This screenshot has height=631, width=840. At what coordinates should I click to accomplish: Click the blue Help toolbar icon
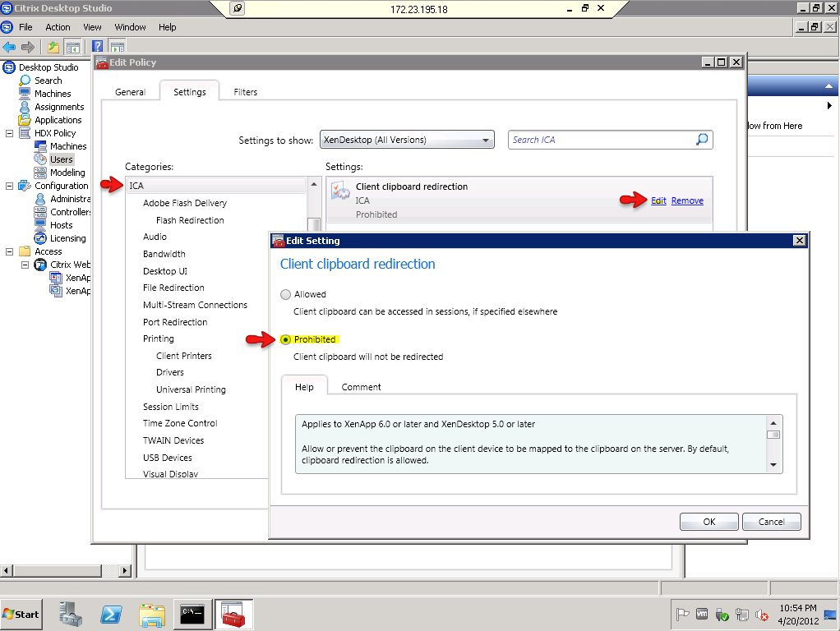point(98,47)
